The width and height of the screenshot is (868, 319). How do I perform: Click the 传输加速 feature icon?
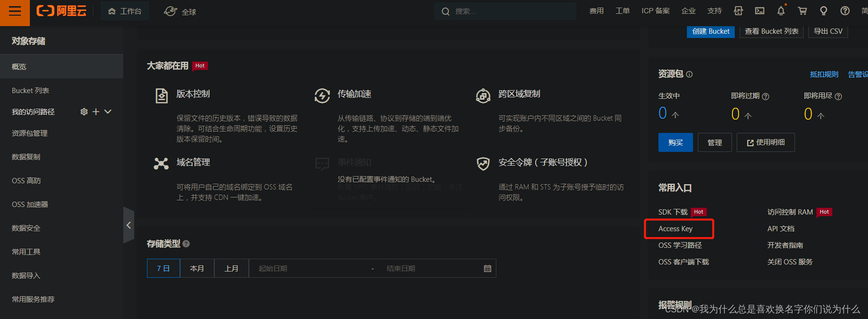pos(322,95)
